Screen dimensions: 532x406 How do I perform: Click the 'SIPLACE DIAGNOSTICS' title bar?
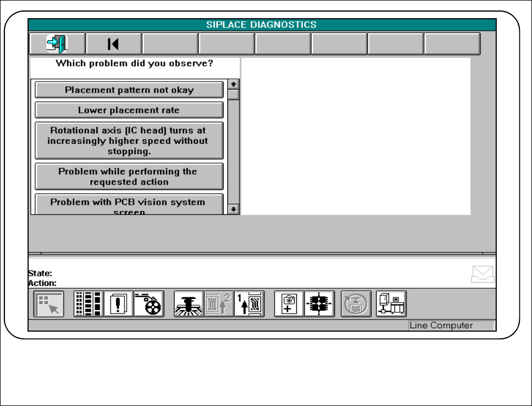click(x=262, y=25)
